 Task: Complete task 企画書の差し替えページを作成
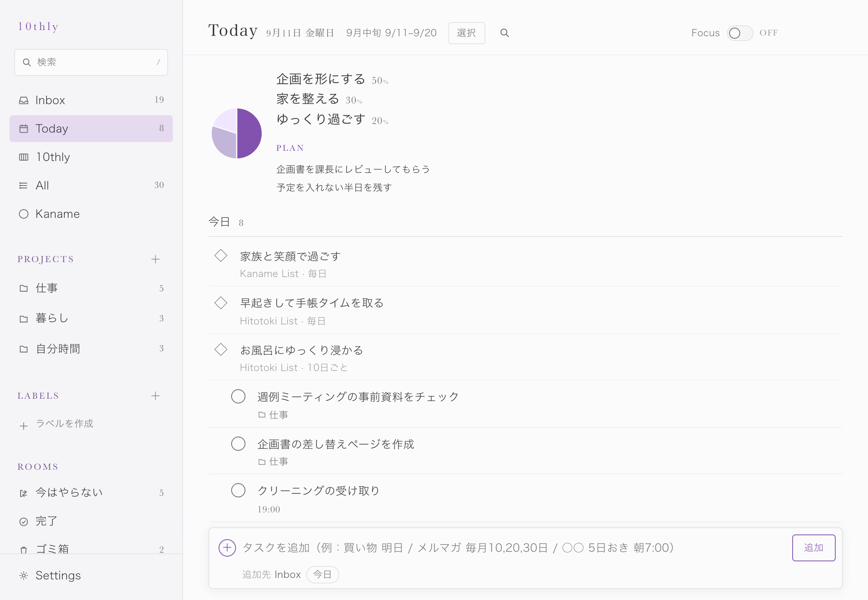tap(238, 444)
